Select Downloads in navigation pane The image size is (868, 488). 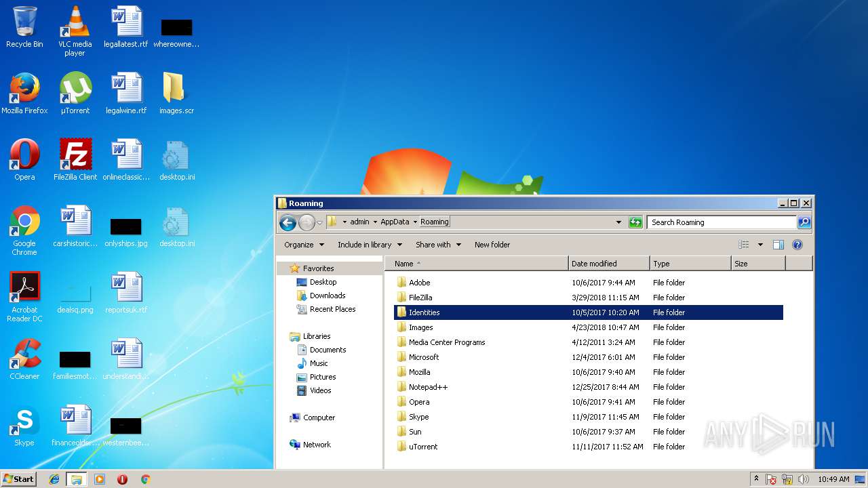tap(328, 296)
